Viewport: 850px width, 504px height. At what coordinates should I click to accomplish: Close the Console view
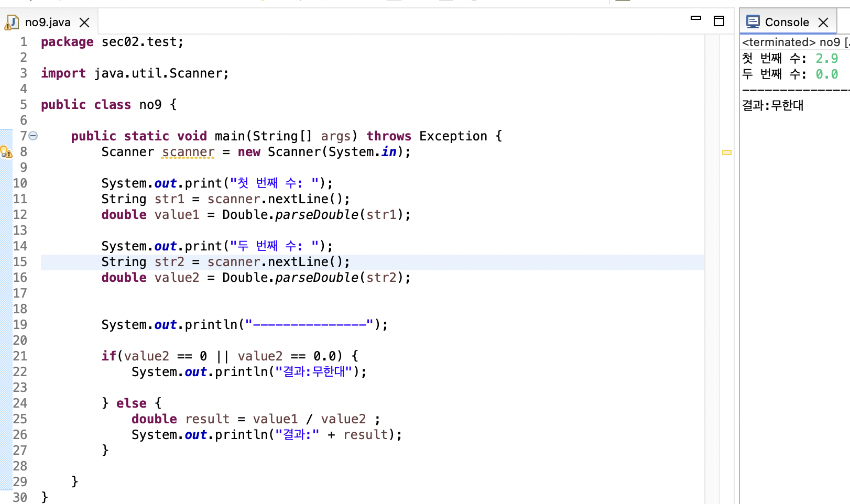(823, 23)
